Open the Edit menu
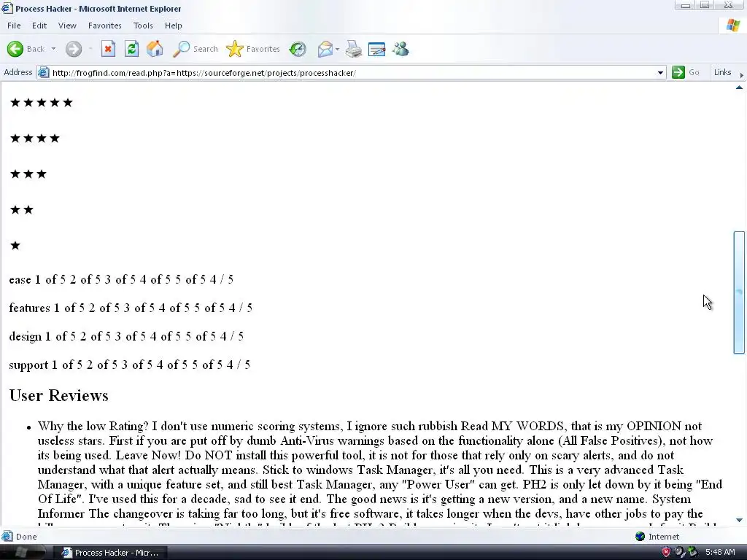Screen dimensions: 747x560 [39, 26]
